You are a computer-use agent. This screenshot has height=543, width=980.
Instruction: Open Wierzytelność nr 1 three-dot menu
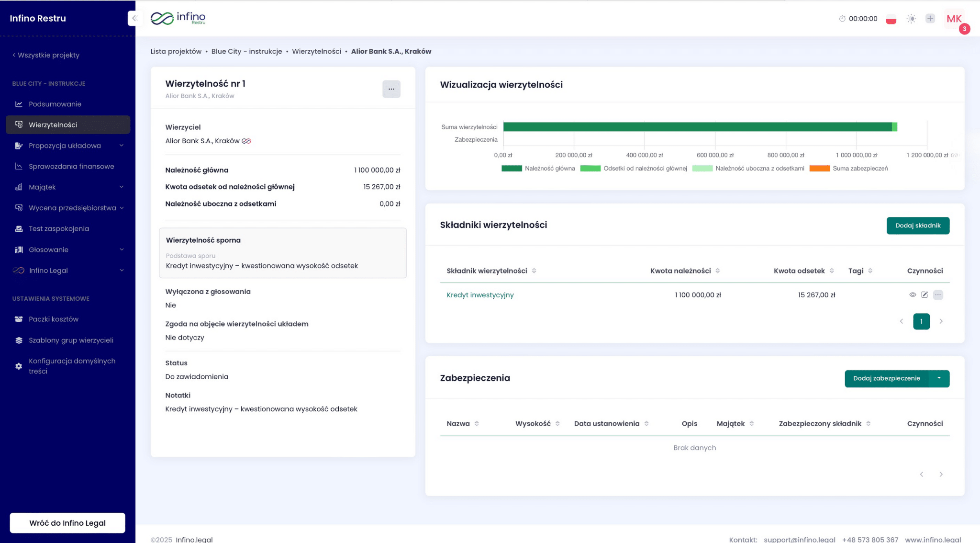coord(391,89)
